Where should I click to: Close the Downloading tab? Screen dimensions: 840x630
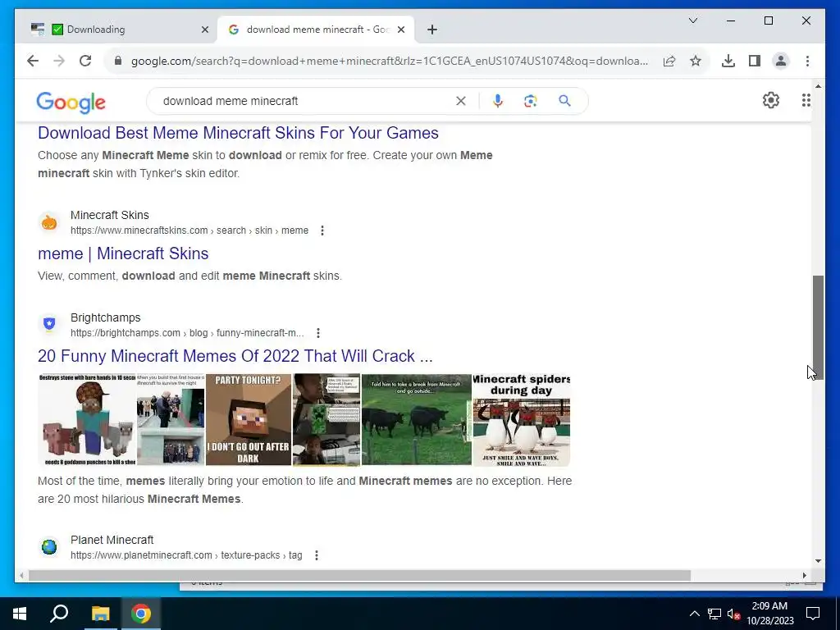pyautogui.click(x=204, y=30)
